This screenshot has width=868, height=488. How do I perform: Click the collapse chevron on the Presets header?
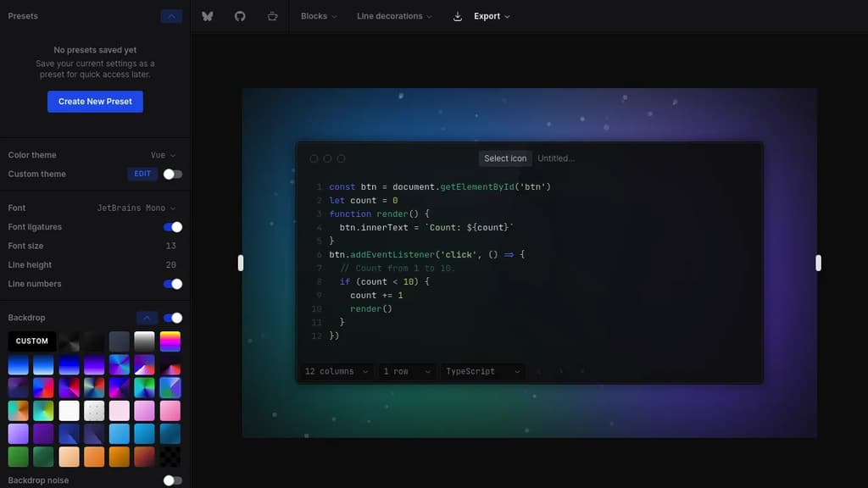(171, 15)
